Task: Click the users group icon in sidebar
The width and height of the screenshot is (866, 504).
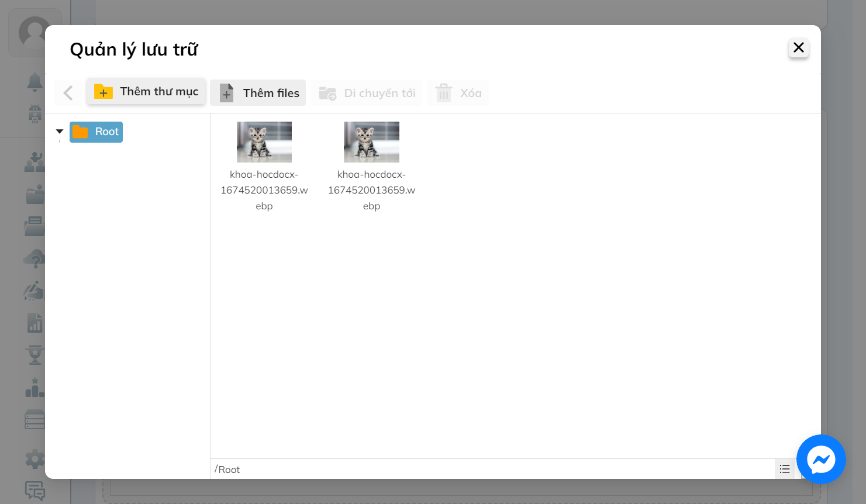Action: (x=34, y=162)
